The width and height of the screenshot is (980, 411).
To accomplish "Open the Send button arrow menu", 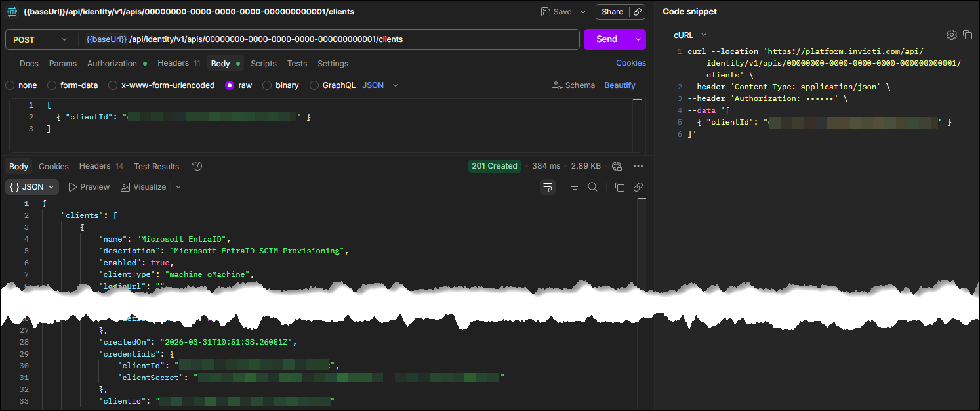I will click(x=638, y=39).
